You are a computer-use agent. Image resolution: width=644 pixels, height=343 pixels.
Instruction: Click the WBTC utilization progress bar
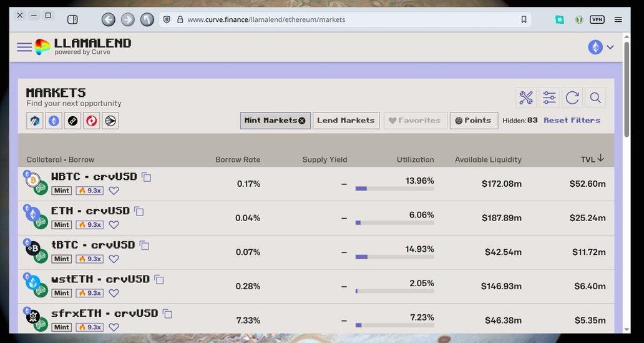[x=394, y=189]
